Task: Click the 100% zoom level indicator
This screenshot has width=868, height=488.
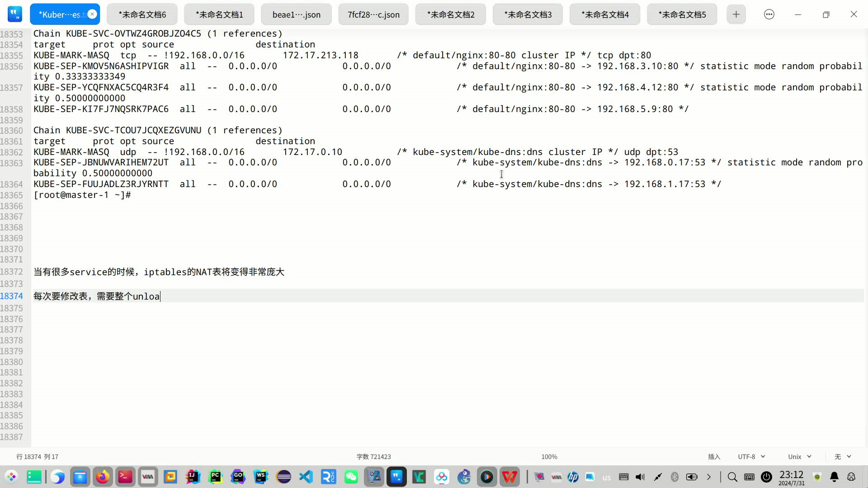Action: click(549, 457)
